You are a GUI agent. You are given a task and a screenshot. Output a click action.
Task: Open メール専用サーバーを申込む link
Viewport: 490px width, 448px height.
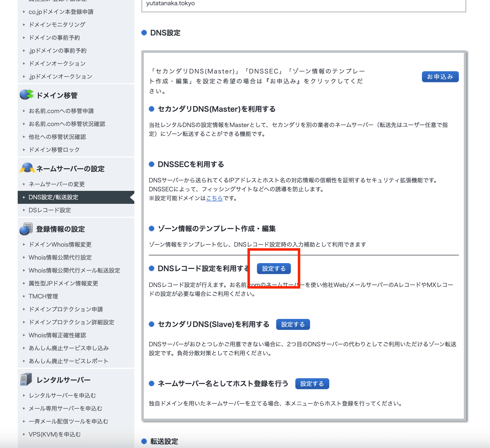[66, 408]
